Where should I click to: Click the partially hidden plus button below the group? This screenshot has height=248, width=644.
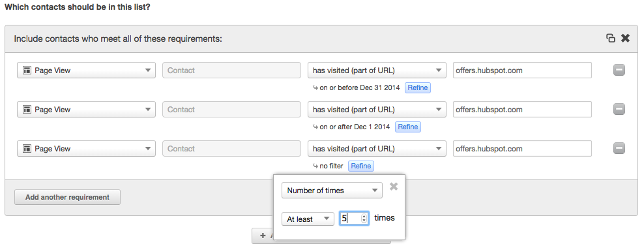(263, 236)
